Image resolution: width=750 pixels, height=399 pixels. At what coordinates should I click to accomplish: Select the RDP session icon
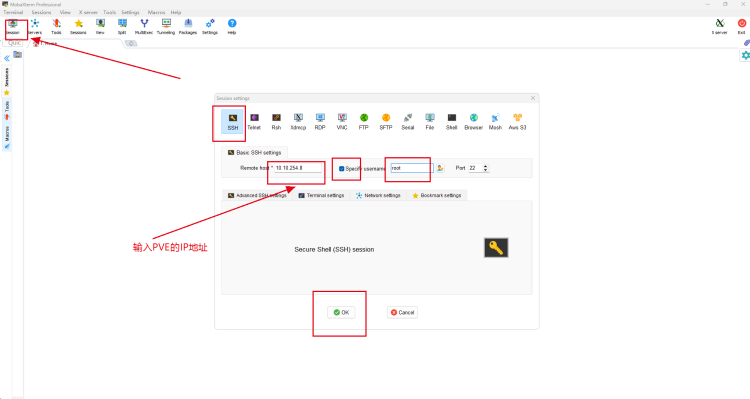(320, 122)
